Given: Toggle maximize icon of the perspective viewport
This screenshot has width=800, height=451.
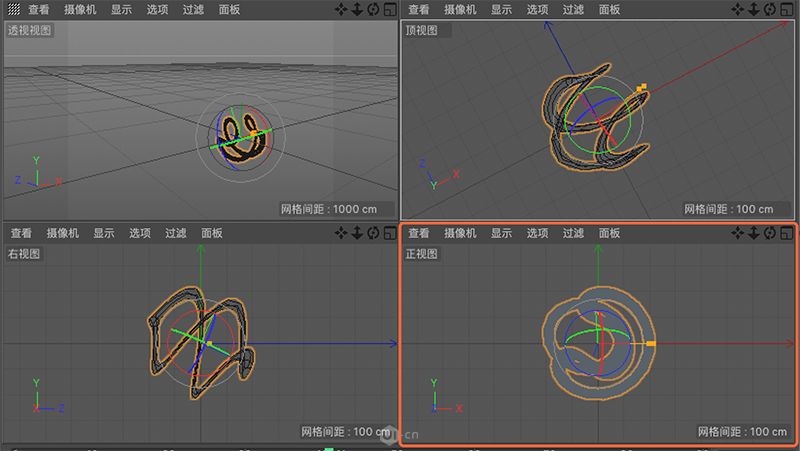Looking at the screenshot, I should point(389,9).
